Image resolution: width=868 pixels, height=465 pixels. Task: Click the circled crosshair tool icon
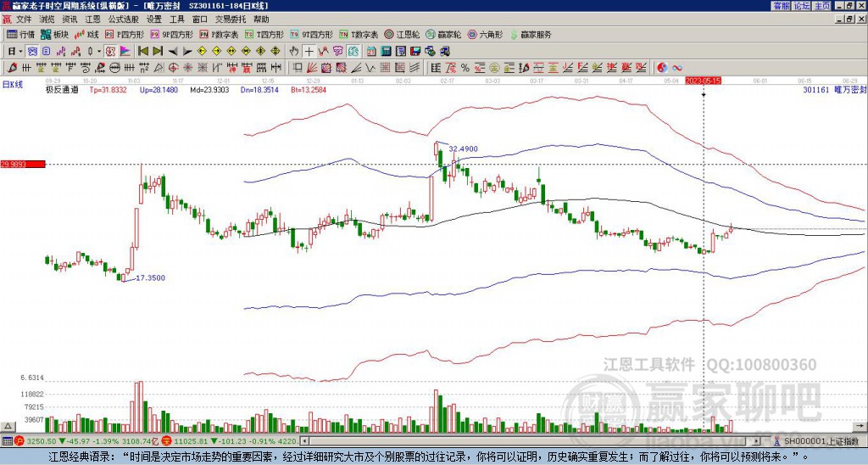[173, 68]
